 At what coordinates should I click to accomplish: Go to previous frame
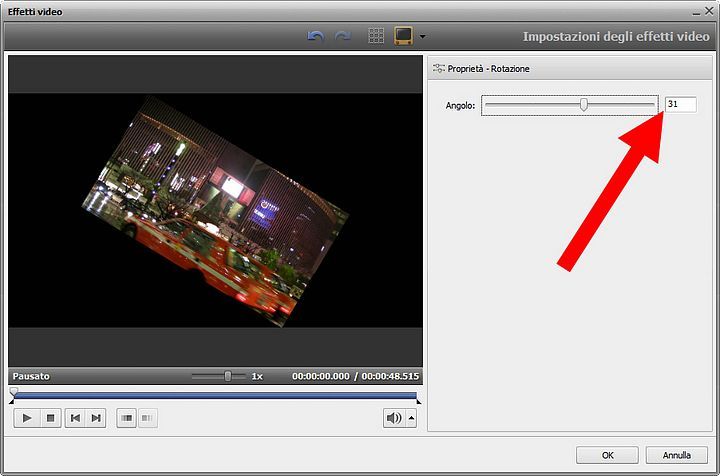75,418
